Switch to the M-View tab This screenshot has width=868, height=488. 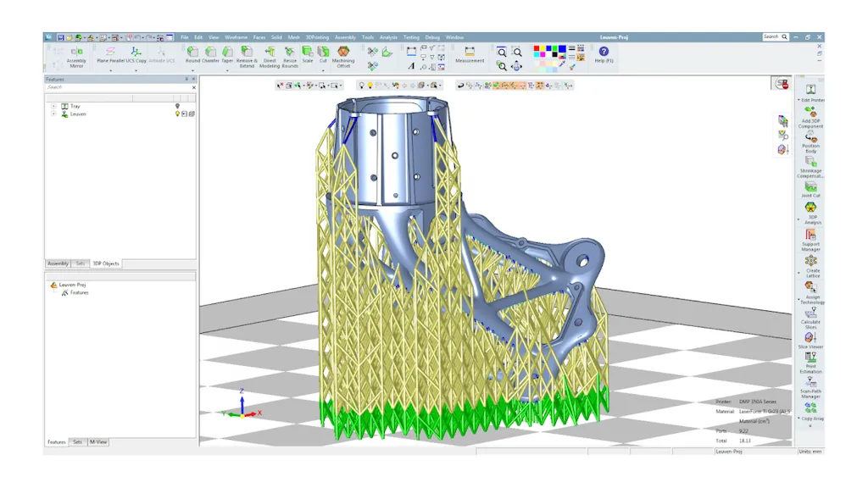(98, 442)
